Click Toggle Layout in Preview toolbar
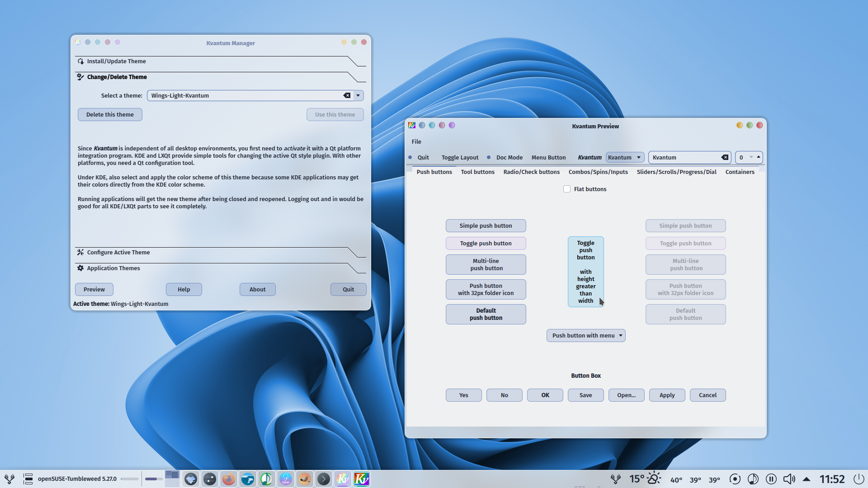Screen dimensions: 868x488 click(460, 157)
